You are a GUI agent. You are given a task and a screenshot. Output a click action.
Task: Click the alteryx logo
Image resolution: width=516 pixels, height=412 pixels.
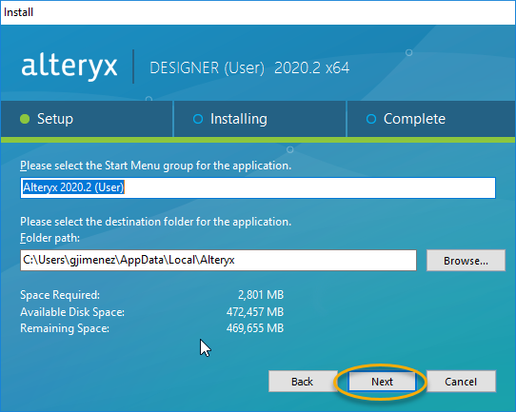(69, 66)
